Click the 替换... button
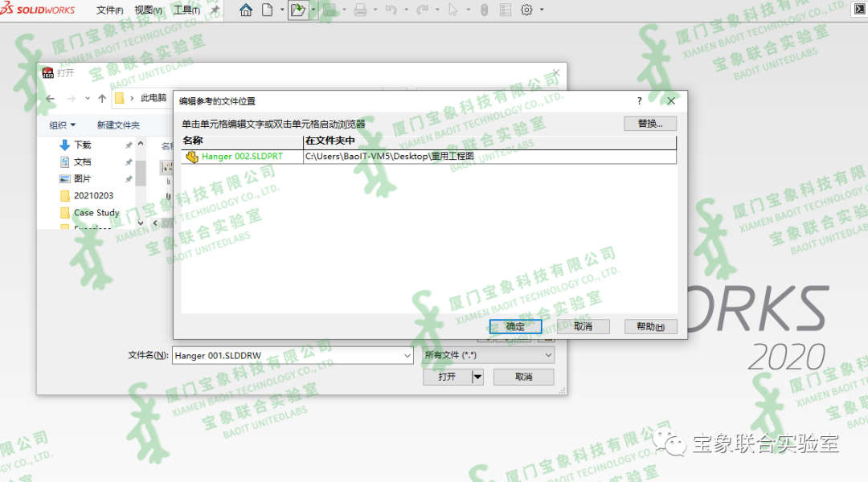868x482 pixels. (650, 124)
